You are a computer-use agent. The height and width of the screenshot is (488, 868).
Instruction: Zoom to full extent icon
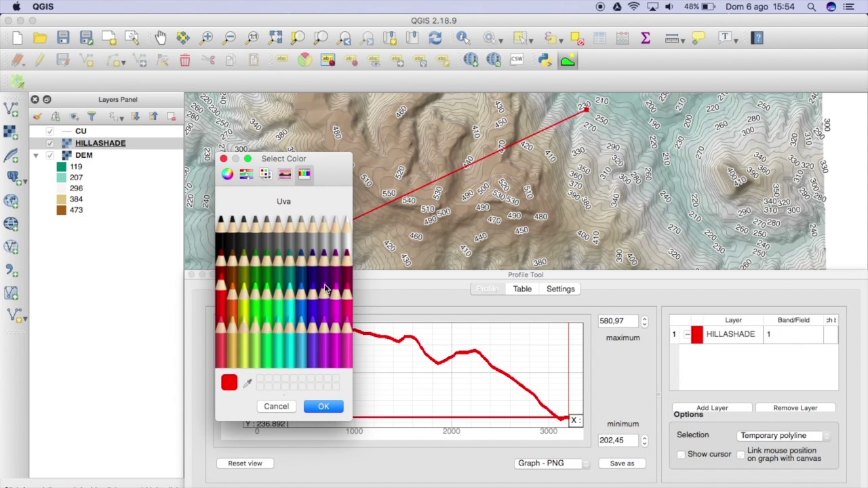275,38
